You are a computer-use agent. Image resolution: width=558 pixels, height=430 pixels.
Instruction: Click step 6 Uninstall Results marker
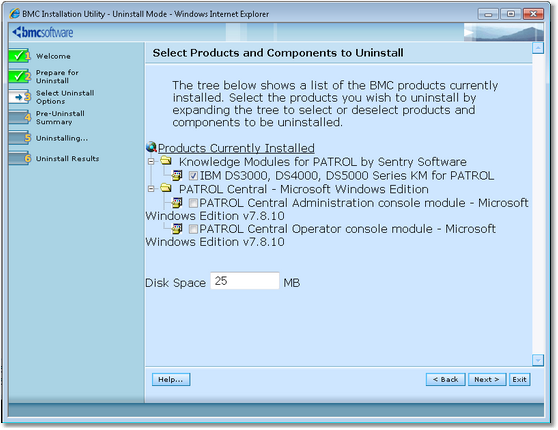click(19, 158)
